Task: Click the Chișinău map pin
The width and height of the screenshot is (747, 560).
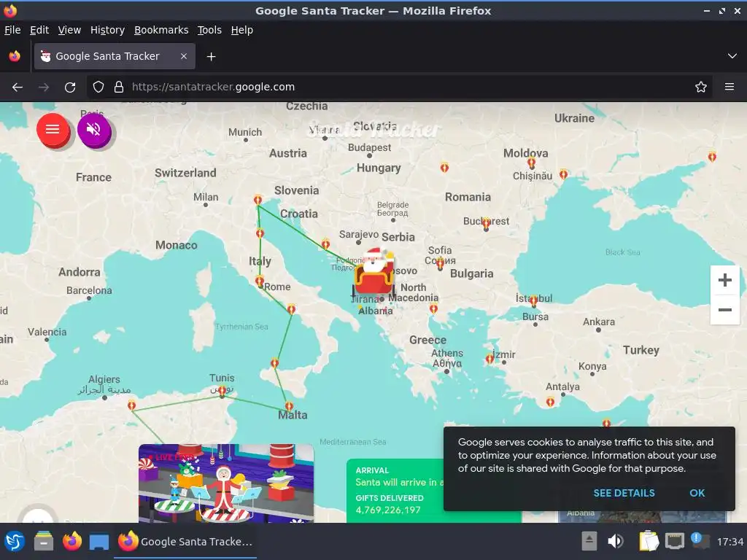Action: click(531, 163)
